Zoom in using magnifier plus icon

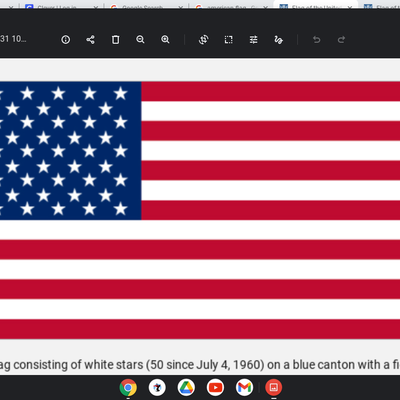point(165,40)
